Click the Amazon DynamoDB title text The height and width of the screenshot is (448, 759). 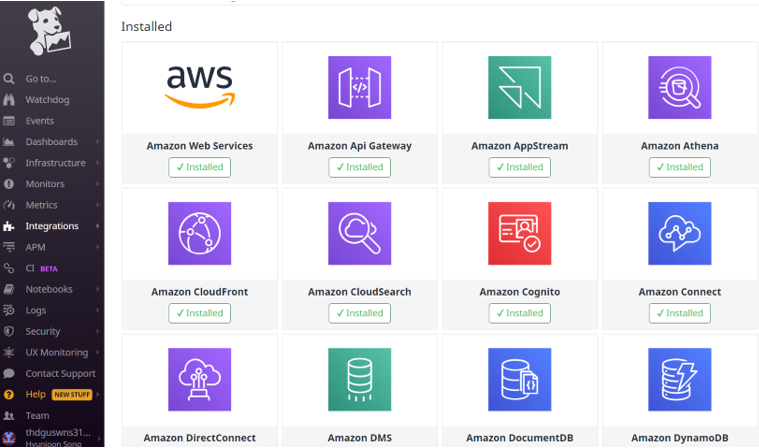[x=680, y=438]
